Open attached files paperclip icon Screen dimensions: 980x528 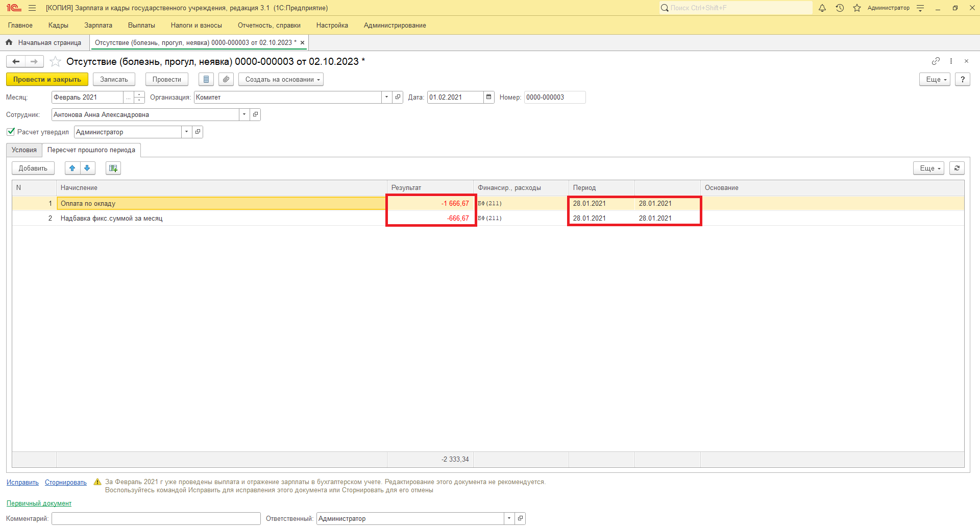click(226, 79)
